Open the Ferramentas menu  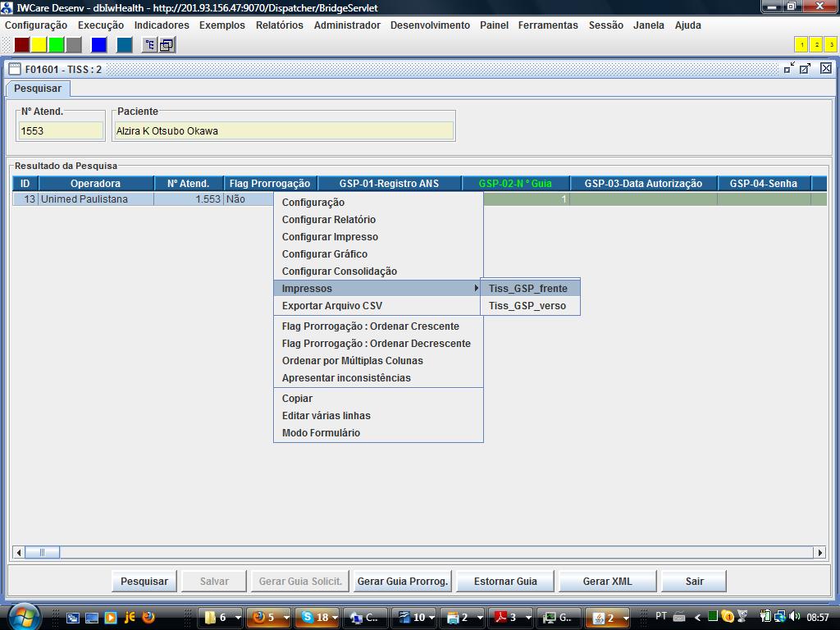coord(547,25)
